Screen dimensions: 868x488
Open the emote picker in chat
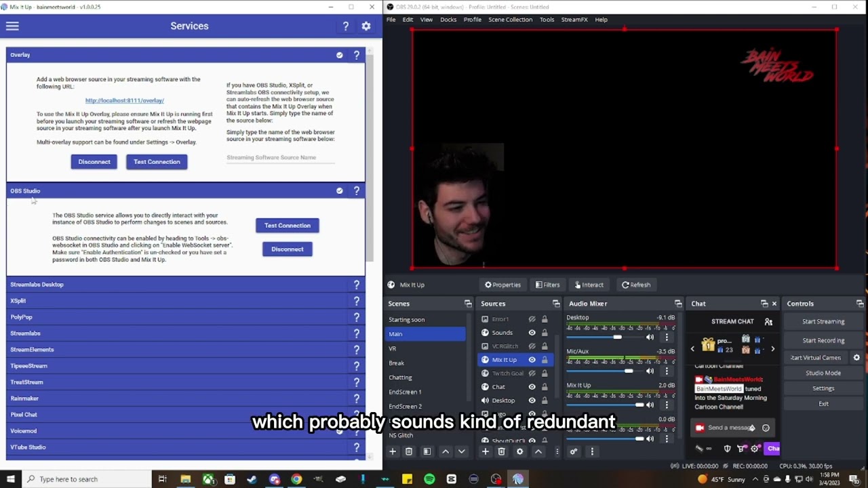766,428
